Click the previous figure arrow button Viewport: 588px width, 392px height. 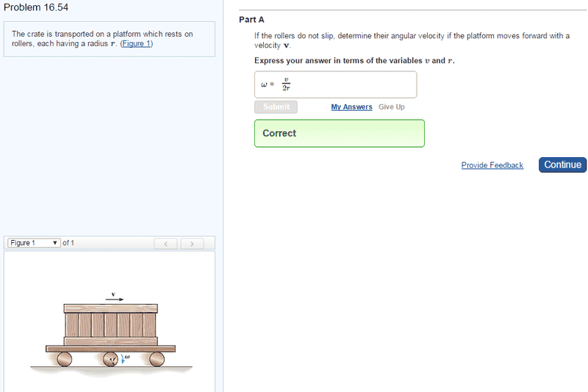tap(166, 243)
